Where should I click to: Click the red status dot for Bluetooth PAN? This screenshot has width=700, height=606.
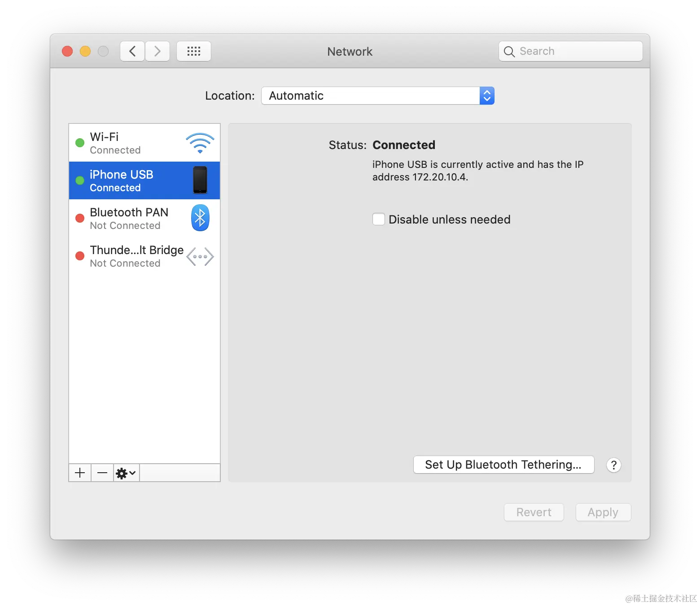pos(80,218)
